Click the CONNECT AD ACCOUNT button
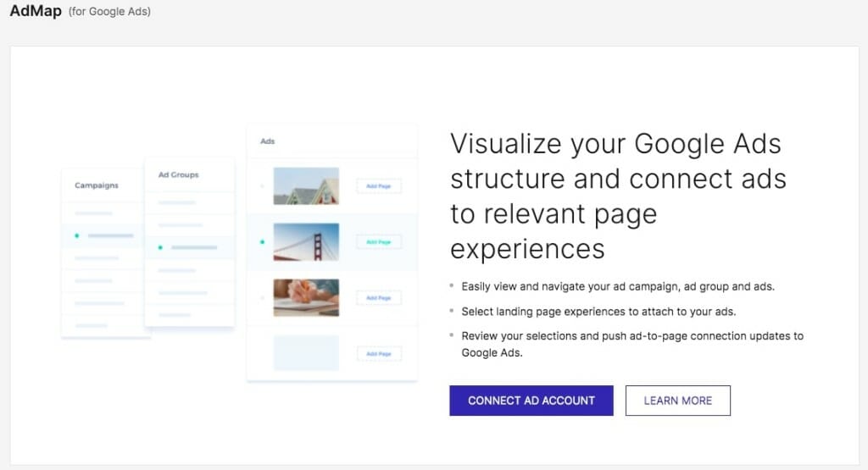 coord(531,401)
